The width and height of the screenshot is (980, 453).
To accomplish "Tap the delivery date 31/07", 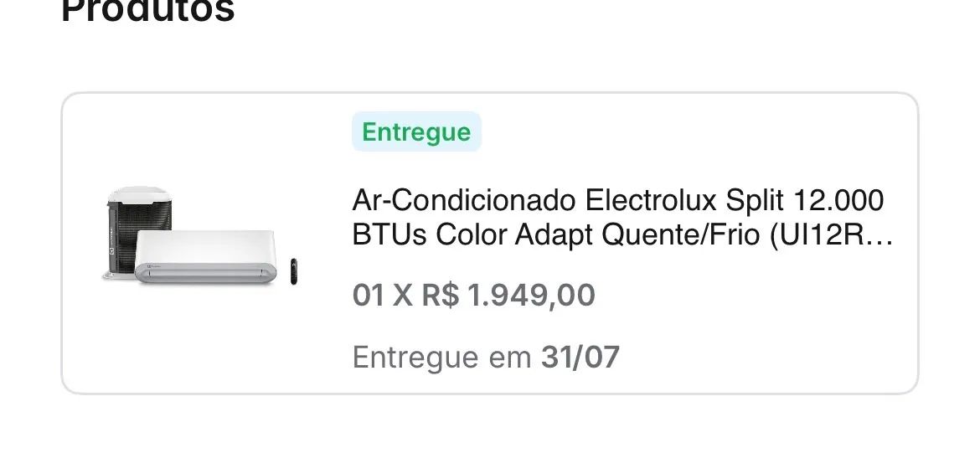I will [580, 358].
